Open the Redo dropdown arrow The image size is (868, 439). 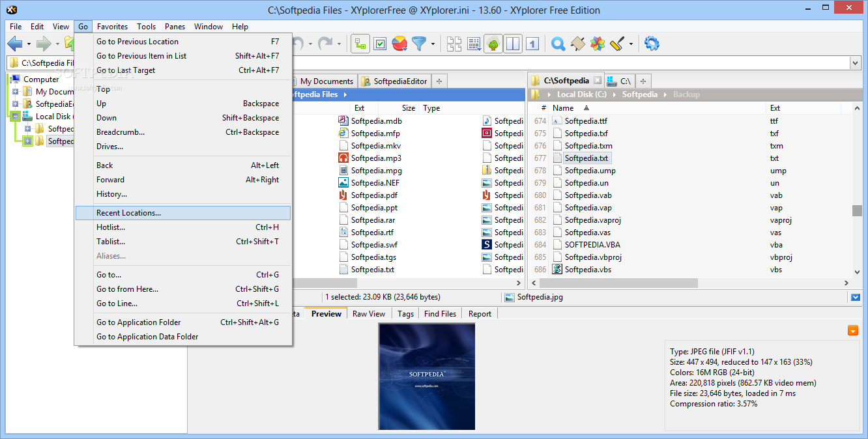click(x=339, y=44)
